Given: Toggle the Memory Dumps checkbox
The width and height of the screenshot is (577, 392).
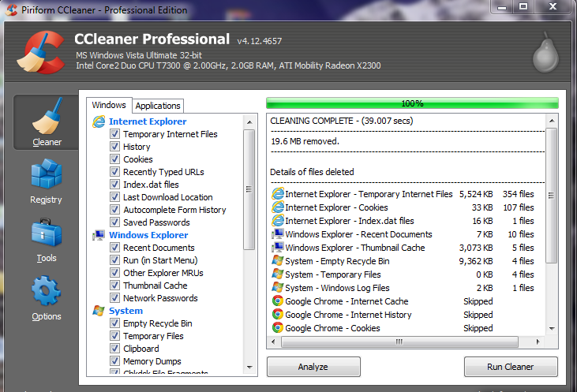Looking at the screenshot, I should click(x=114, y=361).
